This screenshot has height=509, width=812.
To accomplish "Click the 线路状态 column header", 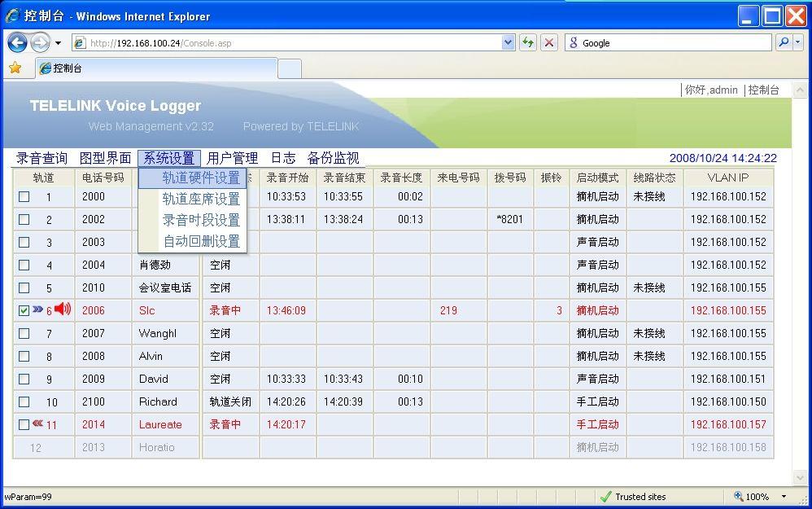I will [x=655, y=178].
